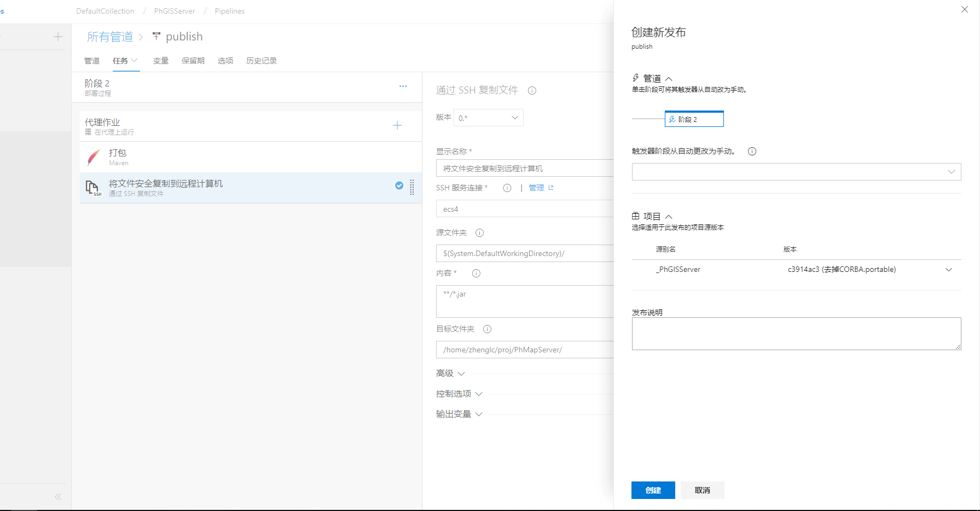Switch to the 变量 tab
This screenshot has height=511, width=980.
coord(160,61)
